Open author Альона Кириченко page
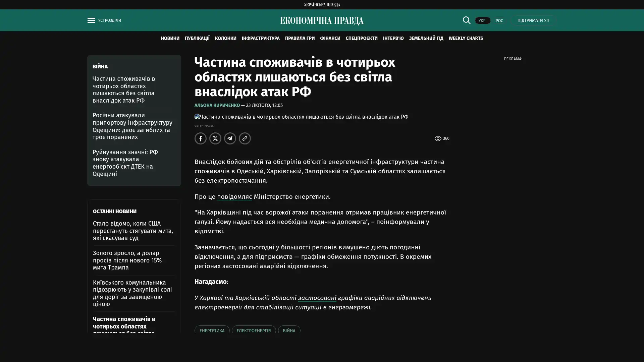Screen dimensions: 644x362 [x=217, y=105]
